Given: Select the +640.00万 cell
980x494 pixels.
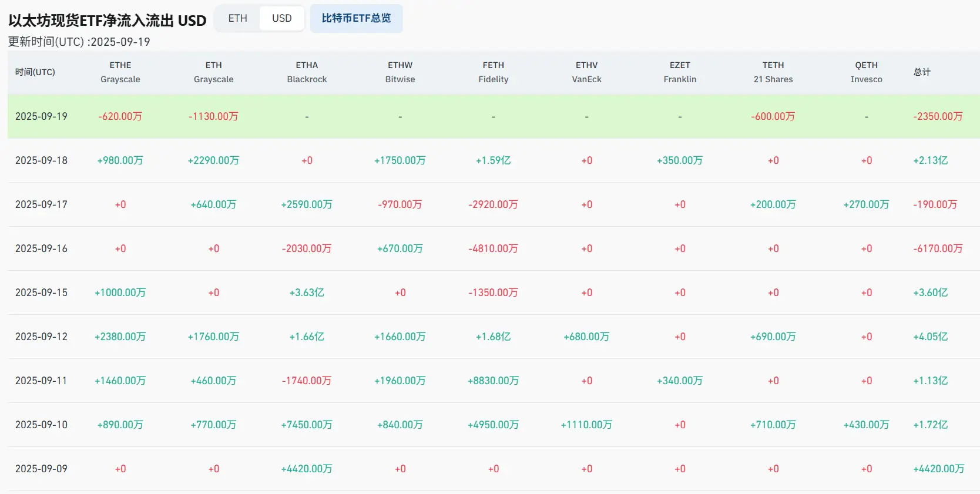Looking at the screenshot, I should [214, 204].
